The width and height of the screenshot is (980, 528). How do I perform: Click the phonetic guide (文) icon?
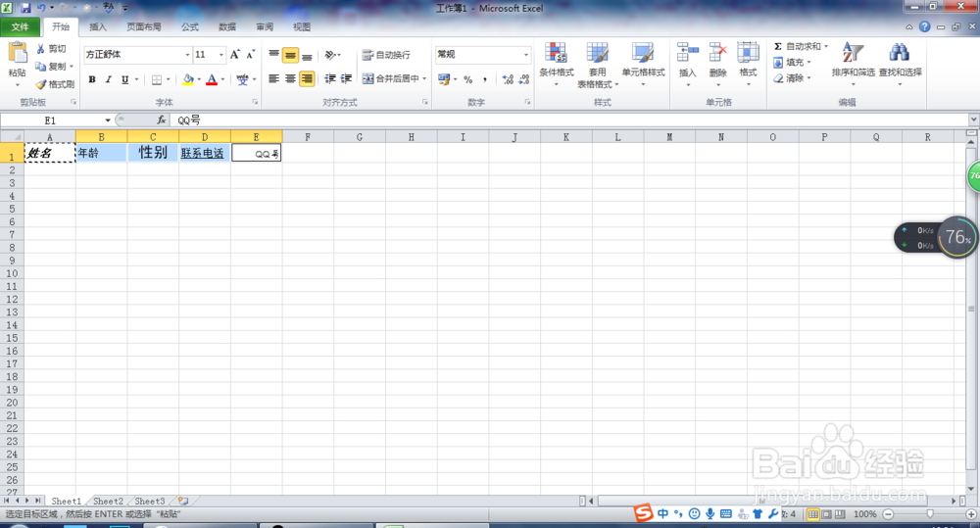pos(242,80)
